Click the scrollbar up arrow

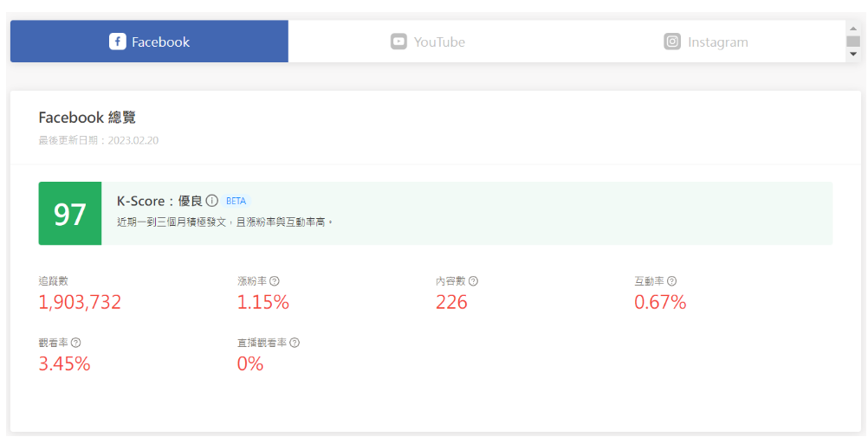853,29
